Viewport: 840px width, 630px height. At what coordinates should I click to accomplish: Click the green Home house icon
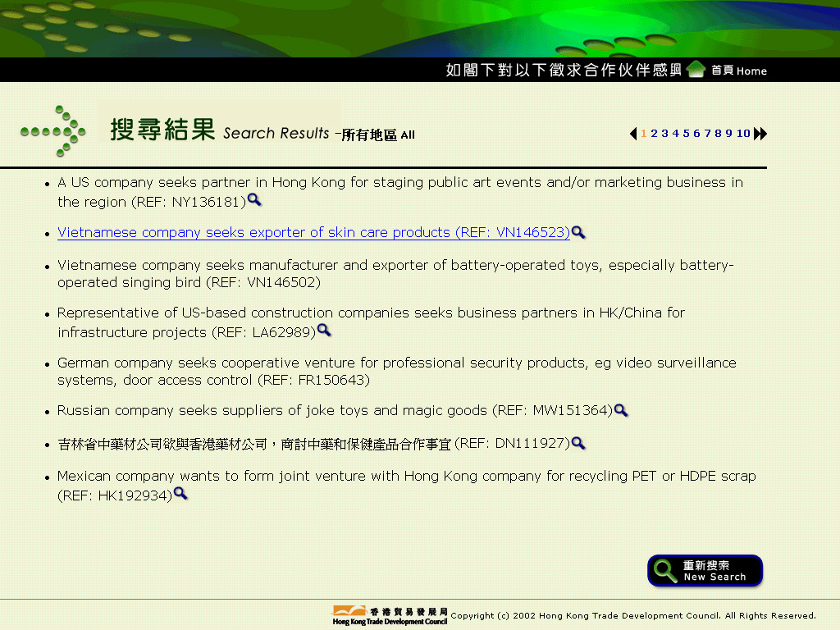696,70
